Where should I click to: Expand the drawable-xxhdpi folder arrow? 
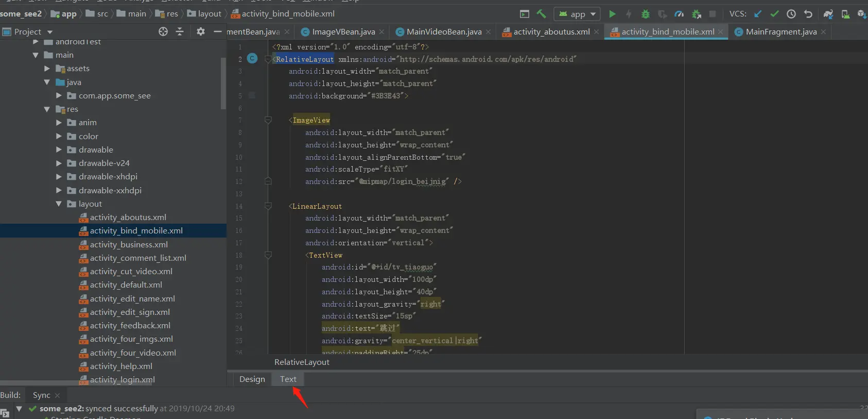coord(59,190)
